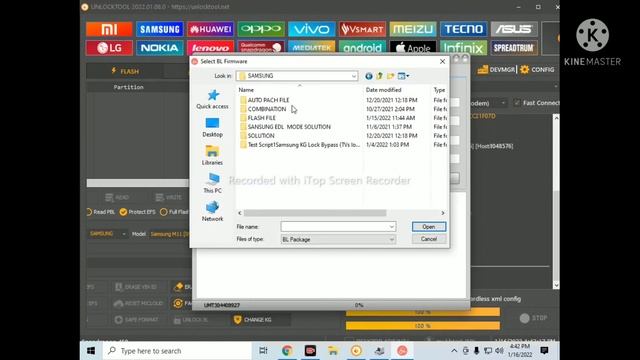Close the Select BL Firmware dialog

point(442,61)
